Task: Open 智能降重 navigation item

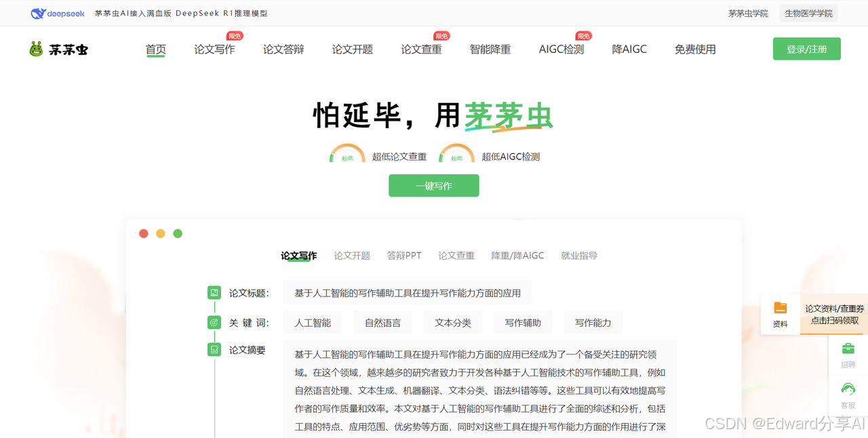Action: point(490,49)
